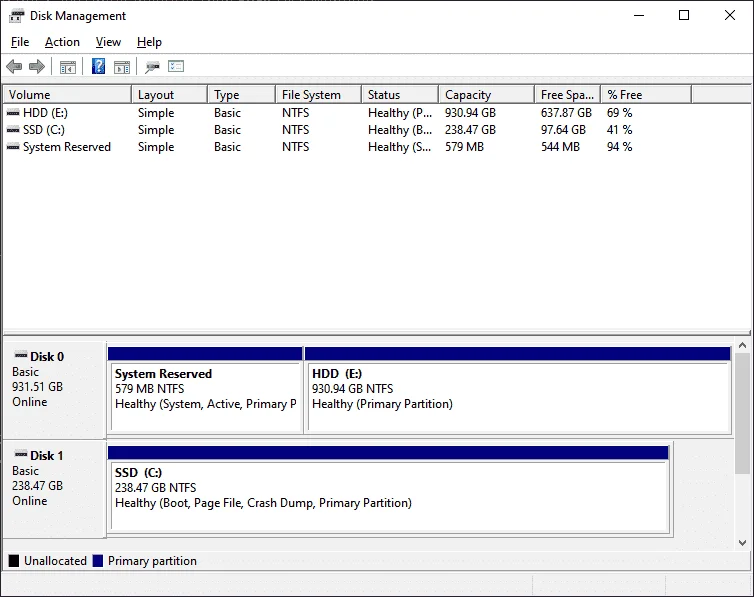754x597 pixels.
Task: Click the 930.94 GB capacity cell
Action: [x=470, y=113]
